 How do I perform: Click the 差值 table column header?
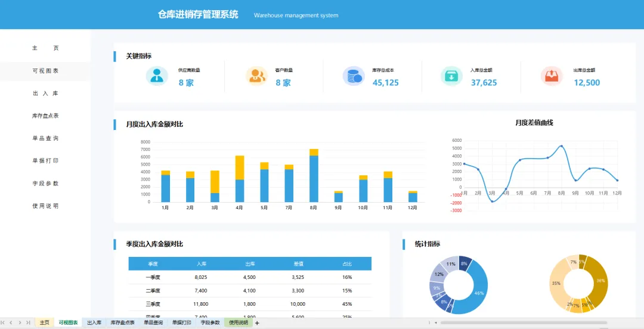299,263
